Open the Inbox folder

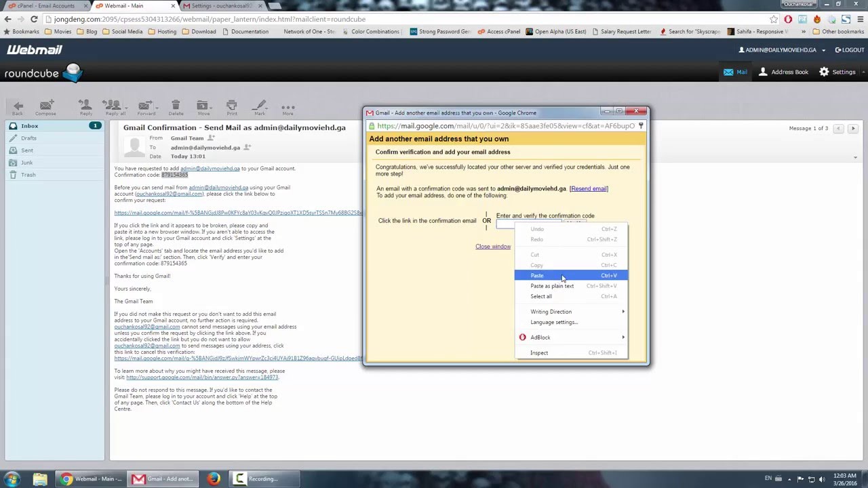(x=55, y=126)
